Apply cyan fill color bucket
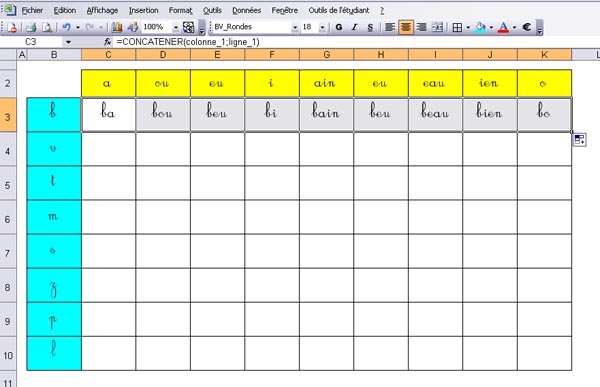The width and height of the screenshot is (600, 387). (x=480, y=27)
